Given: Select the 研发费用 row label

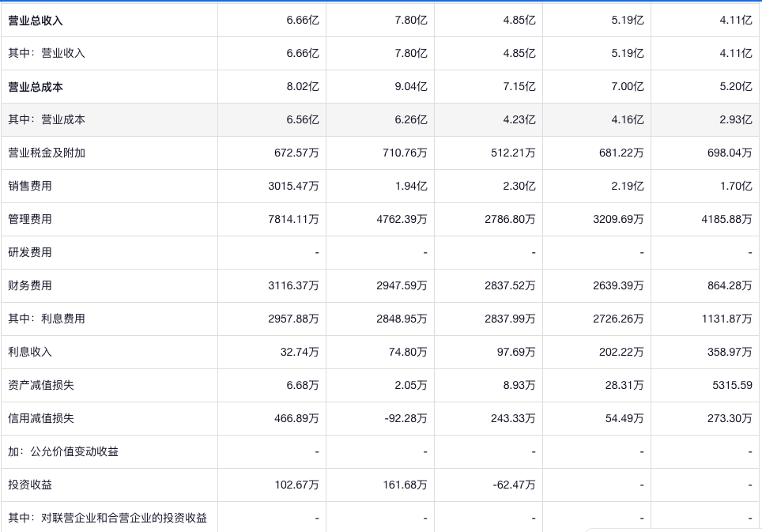Looking at the screenshot, I should point(30,253).
